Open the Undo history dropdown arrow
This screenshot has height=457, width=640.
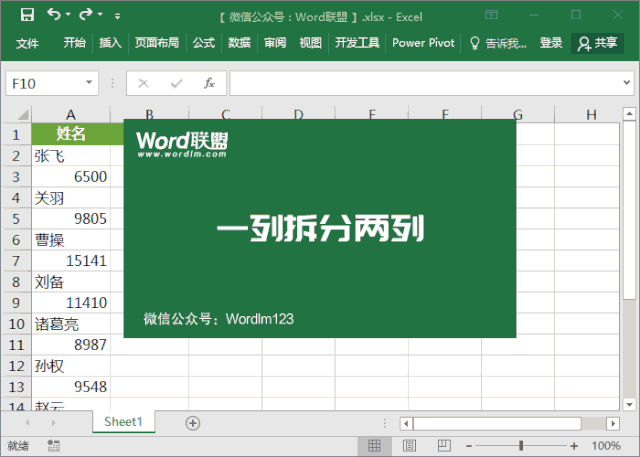point(68,15)
